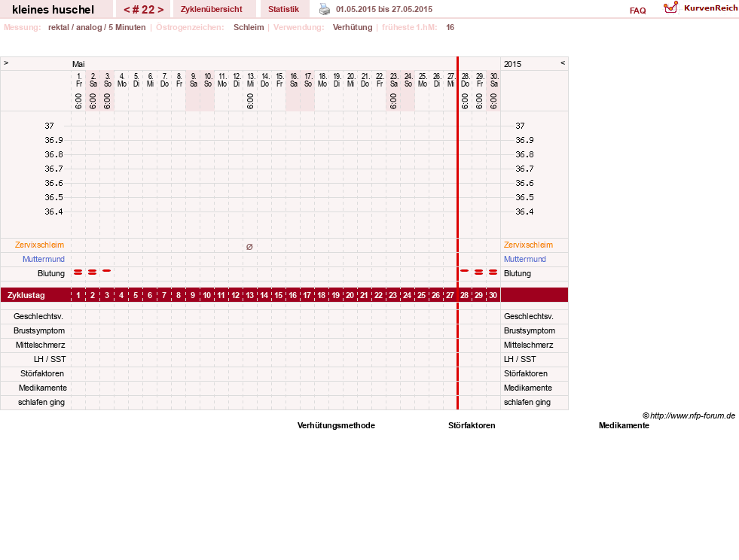Click 6:00 measurement time on May 13

pos(250,102)
